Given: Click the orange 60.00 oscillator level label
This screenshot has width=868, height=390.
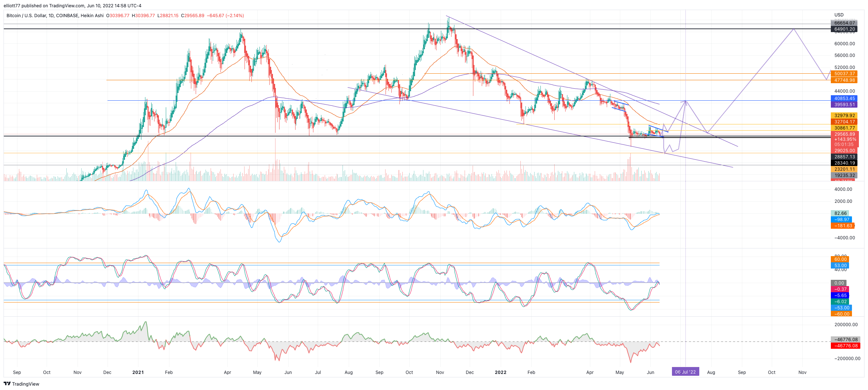Looking at the screenshot, I should [840, 259].
